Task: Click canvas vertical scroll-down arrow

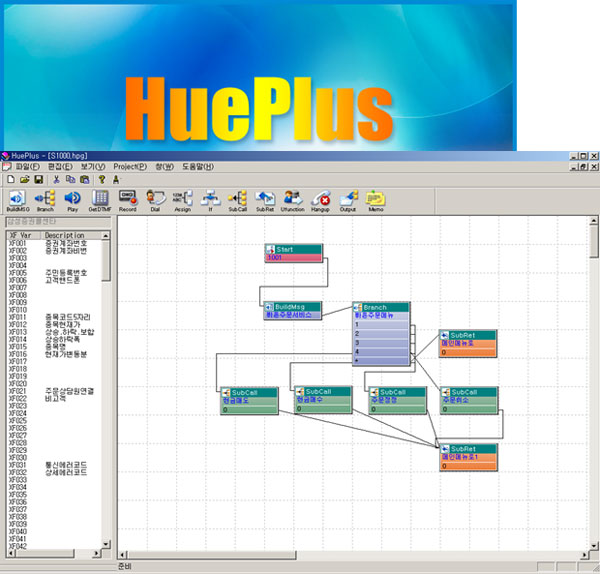Action: (x=594, y=546)
